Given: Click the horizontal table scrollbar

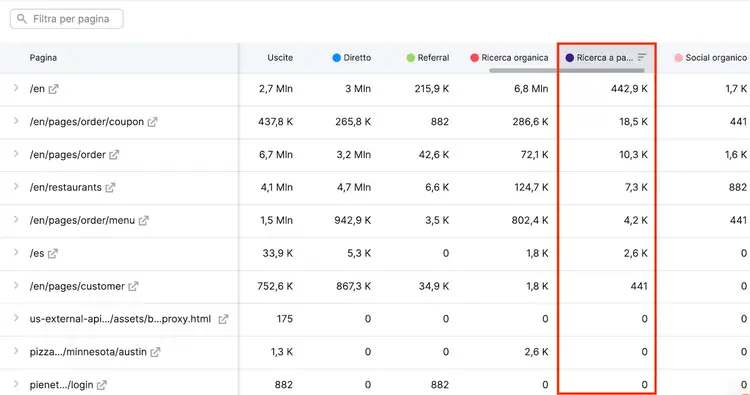Looking at the screenshot, I should 567,70.
